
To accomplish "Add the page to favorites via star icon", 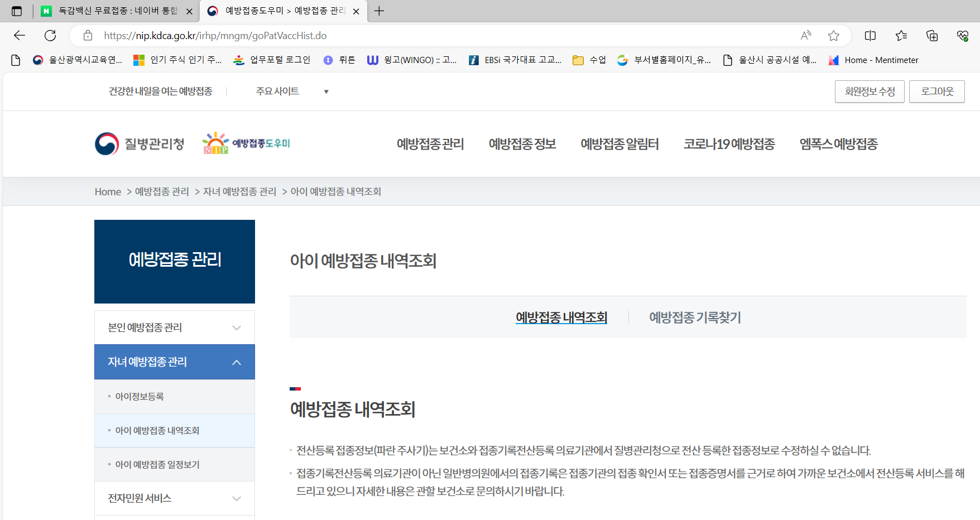I will [x=834, y=35].
